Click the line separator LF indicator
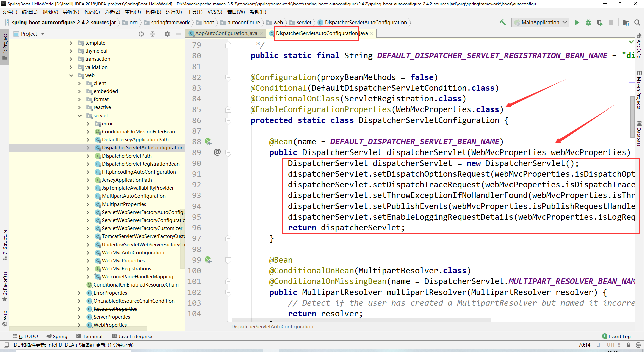Viewport: 644px width, 352px height. coord(599,345)
